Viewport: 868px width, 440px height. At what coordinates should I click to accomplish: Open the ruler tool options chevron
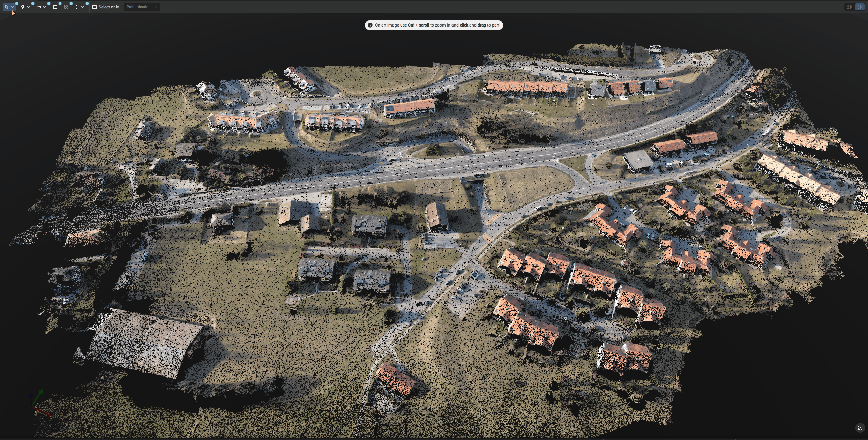pyautogui.click(x=44, y=7)
